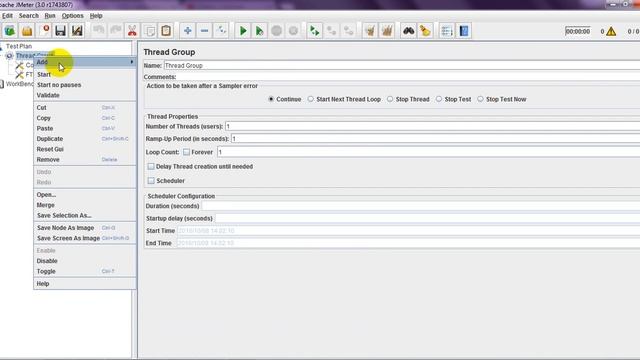Select the Stop Test Now option
640x360 pixels.
pos(480,99)
